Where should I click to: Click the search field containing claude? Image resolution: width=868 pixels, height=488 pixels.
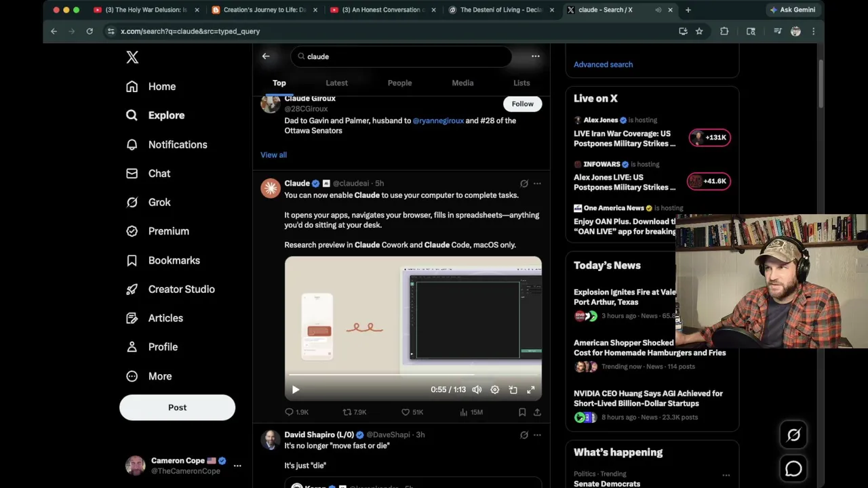tap(401, 56)
